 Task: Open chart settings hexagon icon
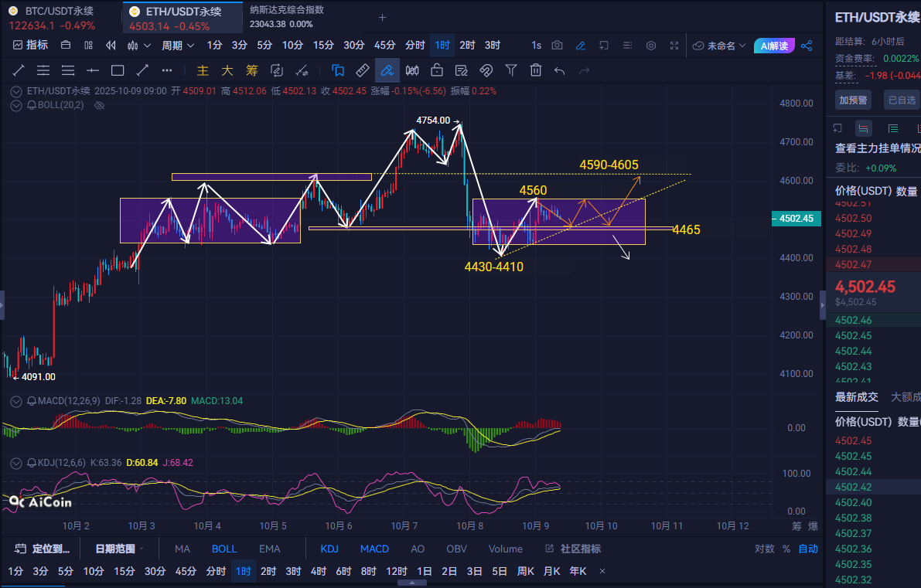pos(651,46)
